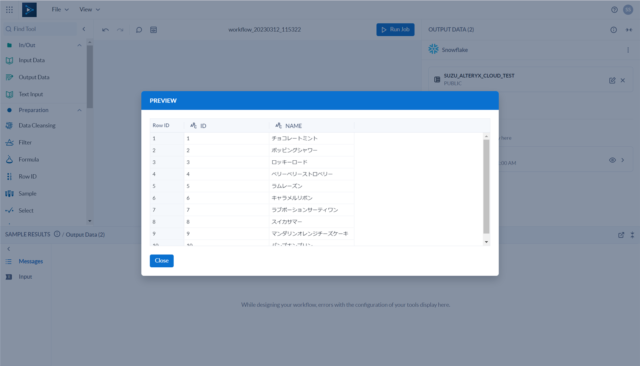Collapse the Preparation tool category

click(x=79, y=110)
